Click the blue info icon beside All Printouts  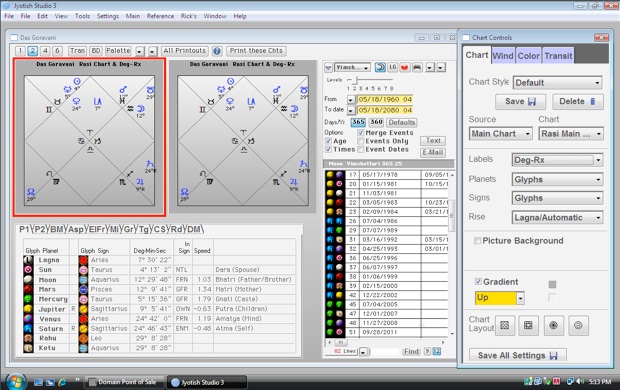click(217, 51)
